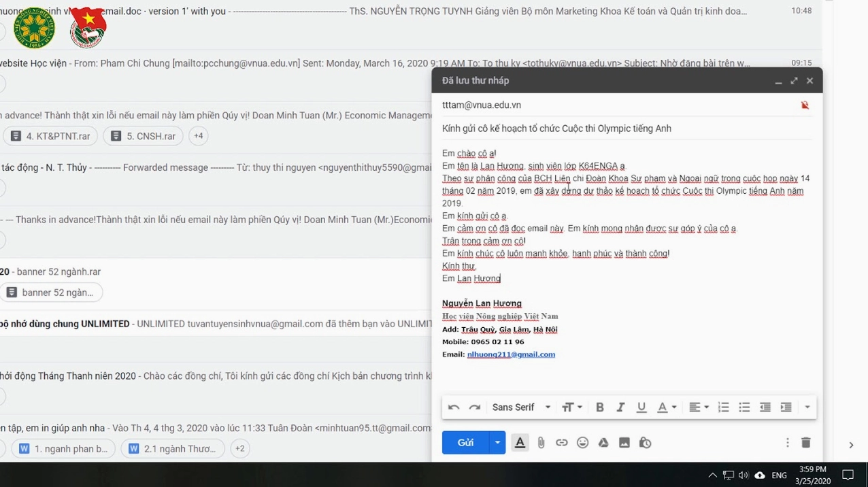This screenshot has height=487, width=868.
Task: Show the +4 additional attachments chip
Action: pyautogui.click(x=198, y=136)
